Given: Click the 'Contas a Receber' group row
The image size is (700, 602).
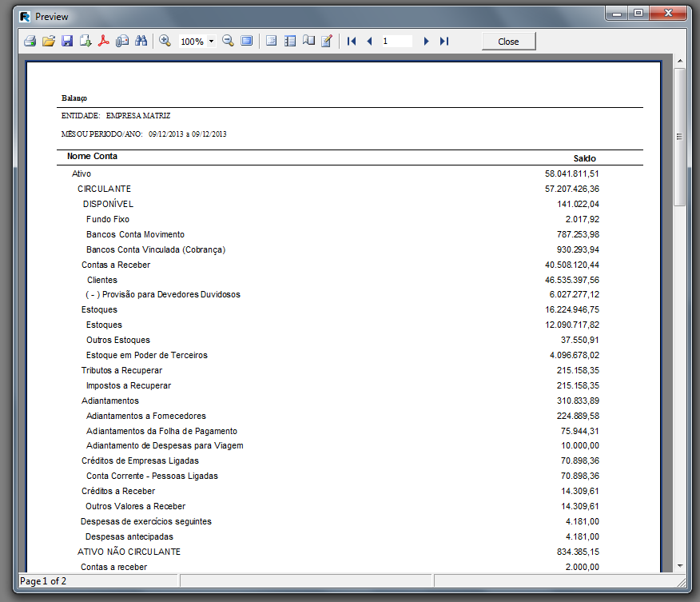Looking at the screenshot, I should pos(116,265).
